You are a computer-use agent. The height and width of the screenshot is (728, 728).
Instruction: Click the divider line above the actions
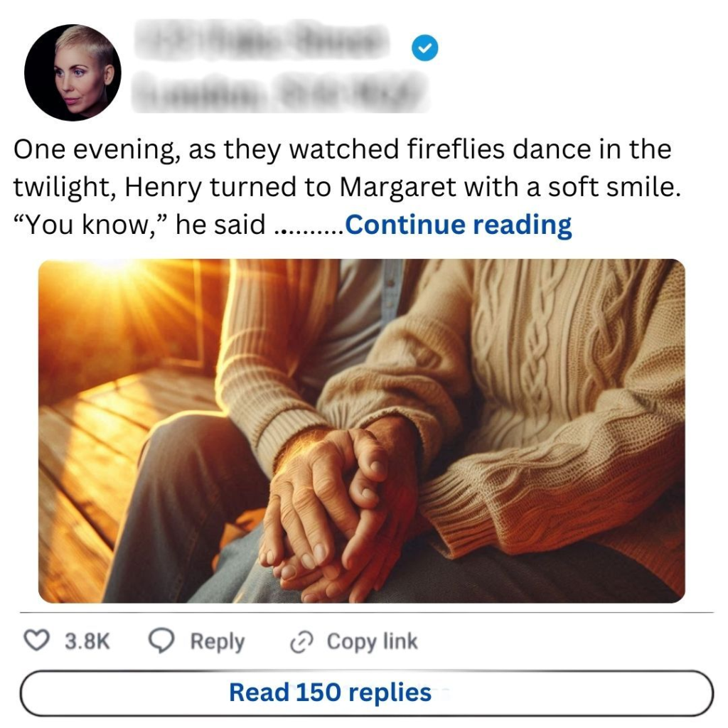pyautogui.click(x=365, y=612)
